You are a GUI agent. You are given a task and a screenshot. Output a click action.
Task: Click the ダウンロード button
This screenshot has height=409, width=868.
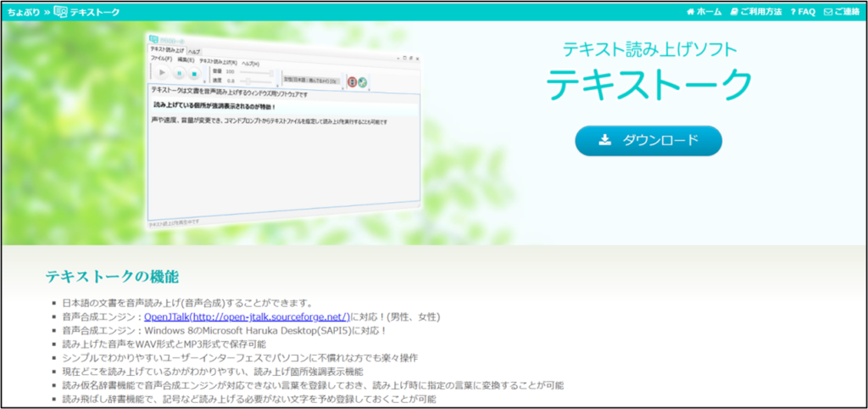(x=648, y=140)
